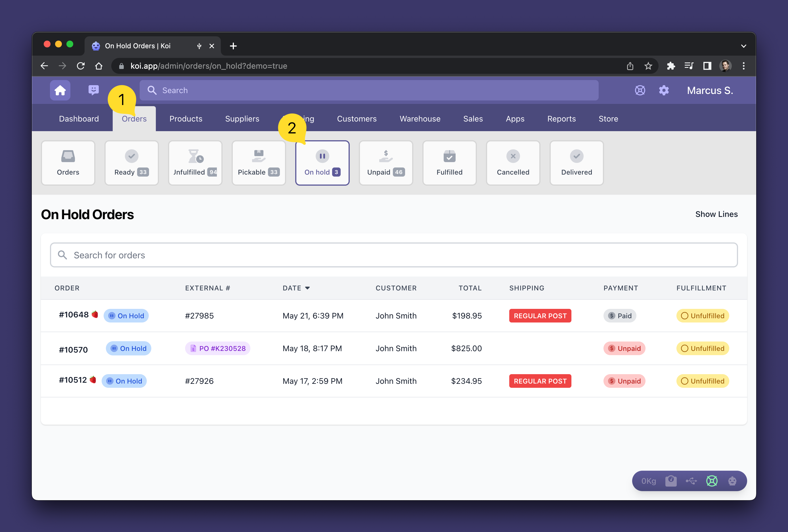The height and width of the screenshot is (532, 788).
Task: Click the green support icon in bottom bar
Action: pos(712,481)
